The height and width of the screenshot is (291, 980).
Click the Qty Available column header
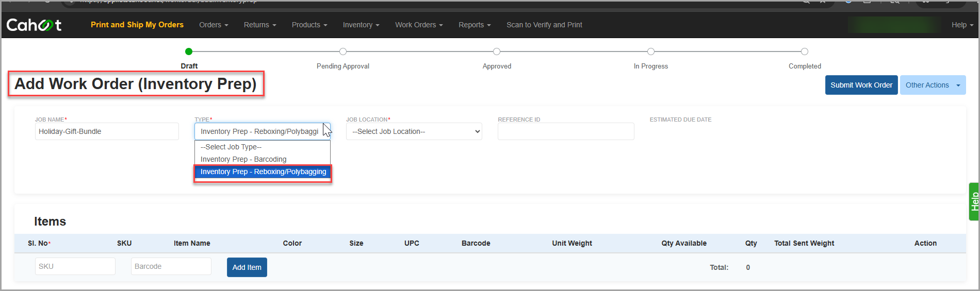click(x=684, y=243)
